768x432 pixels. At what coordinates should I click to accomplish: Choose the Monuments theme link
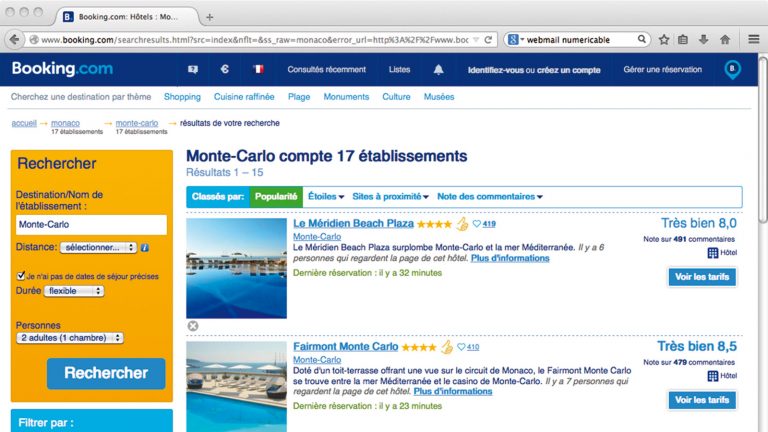point(346,97)
